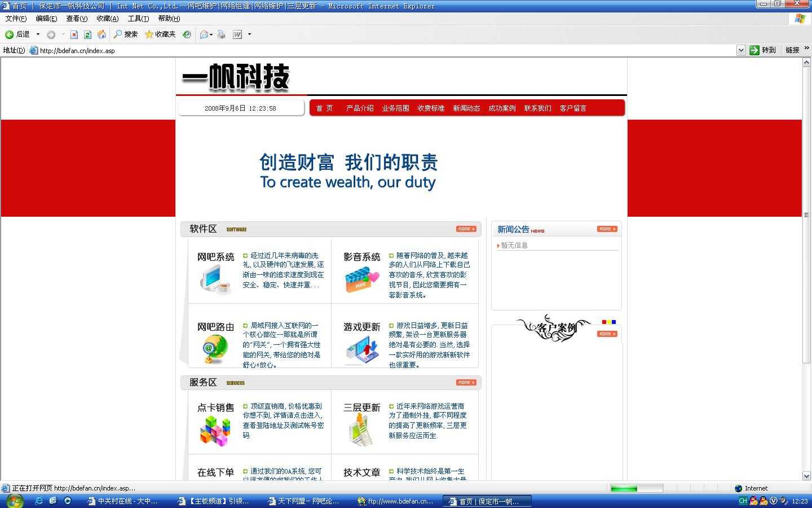Click the page loading progress bar

click(x=637, y=488)
